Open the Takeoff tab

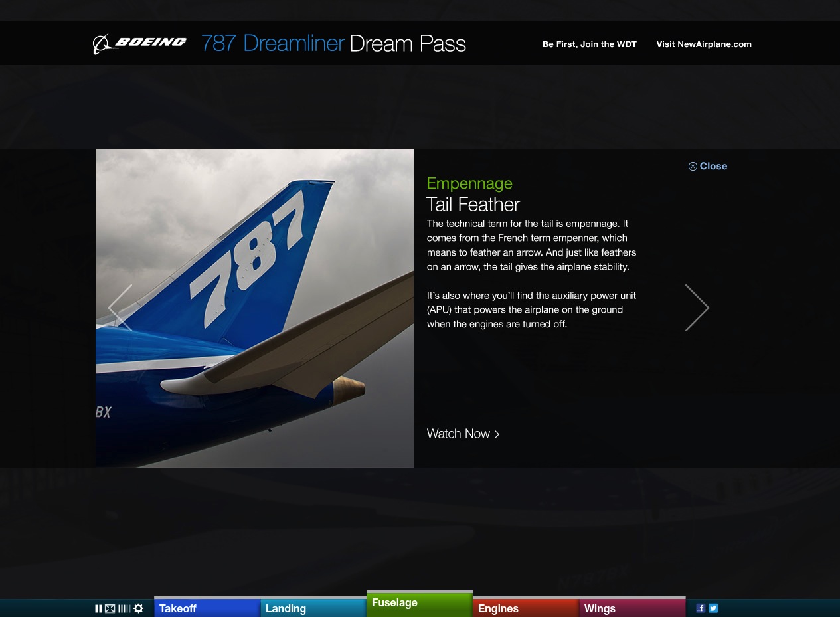(207, 608)
